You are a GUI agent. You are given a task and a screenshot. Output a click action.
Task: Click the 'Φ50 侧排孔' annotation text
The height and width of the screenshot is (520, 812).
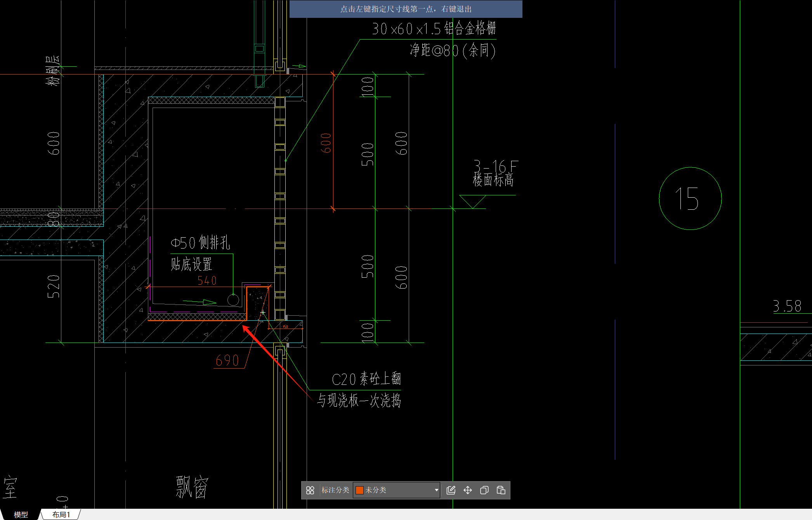click(200, 243)
